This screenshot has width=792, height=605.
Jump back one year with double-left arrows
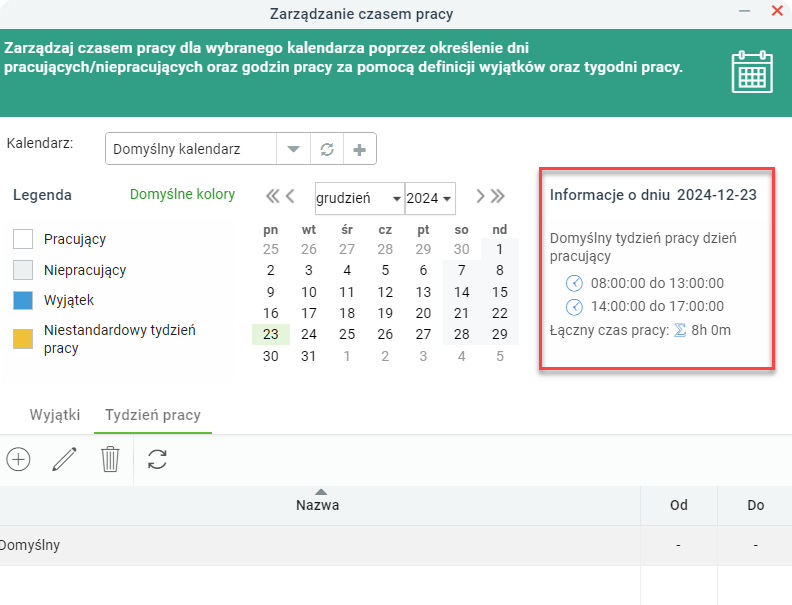click(272, 196)
